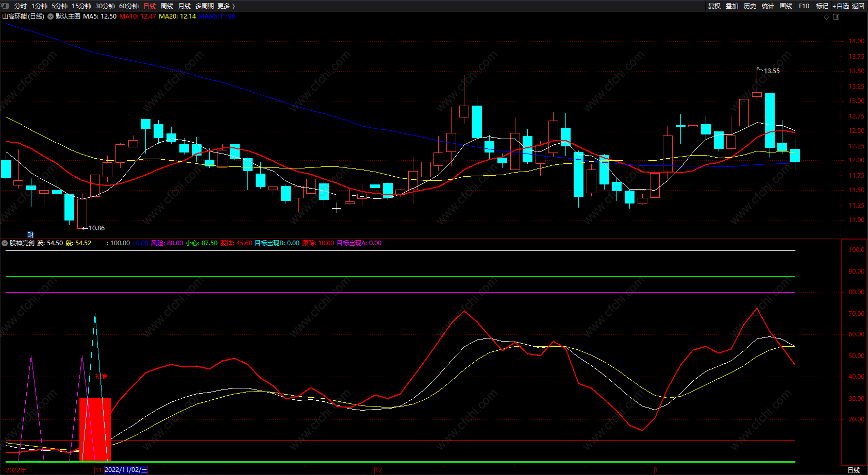Click the 跟踪: 10.00 indicator value

(318, 243)
